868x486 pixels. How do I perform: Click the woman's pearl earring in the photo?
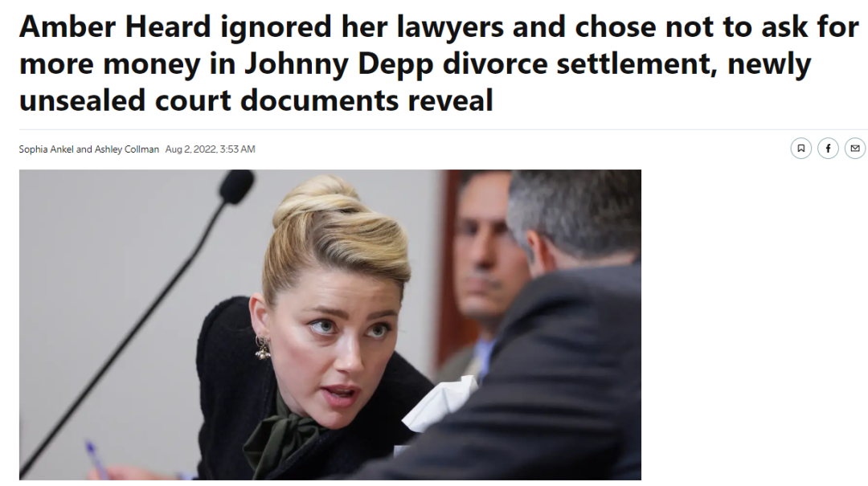pyautogui.click(x=262, y=346)
